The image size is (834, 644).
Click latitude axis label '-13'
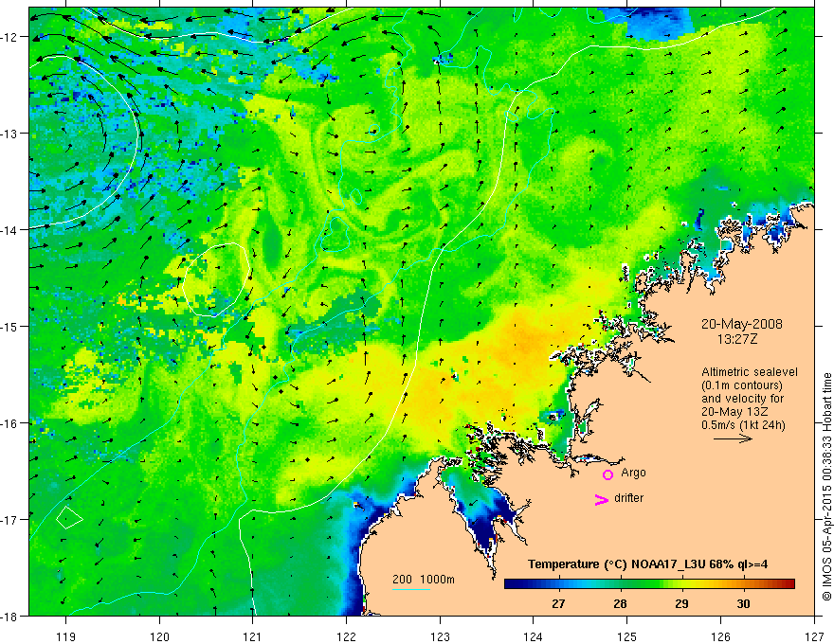point(9,134)
